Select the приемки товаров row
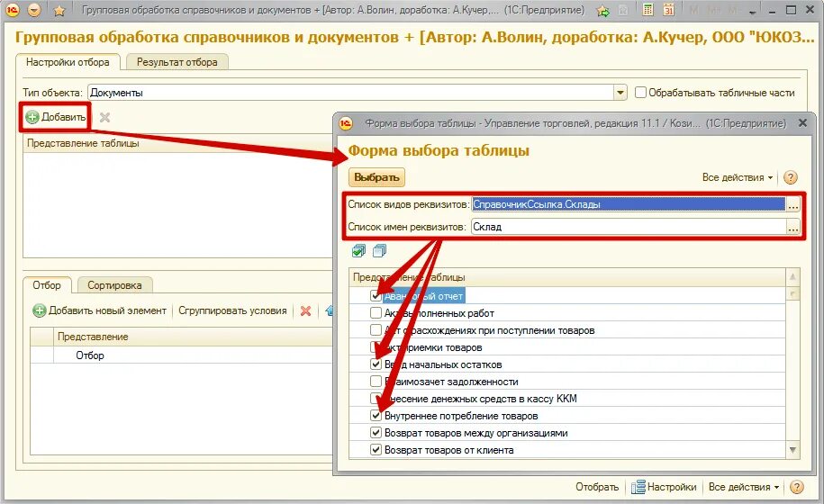The width and height of the screenshot is (824, 504). 567,347
